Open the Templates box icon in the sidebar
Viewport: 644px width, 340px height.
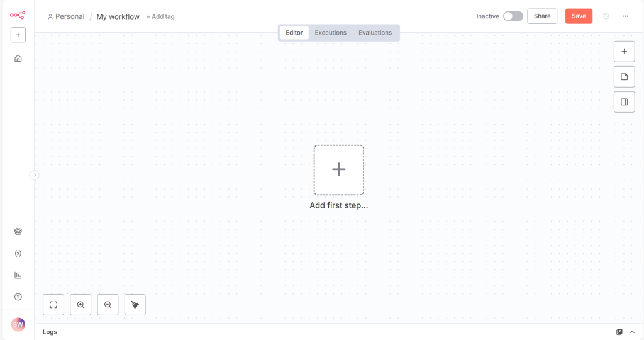(18, 232)
